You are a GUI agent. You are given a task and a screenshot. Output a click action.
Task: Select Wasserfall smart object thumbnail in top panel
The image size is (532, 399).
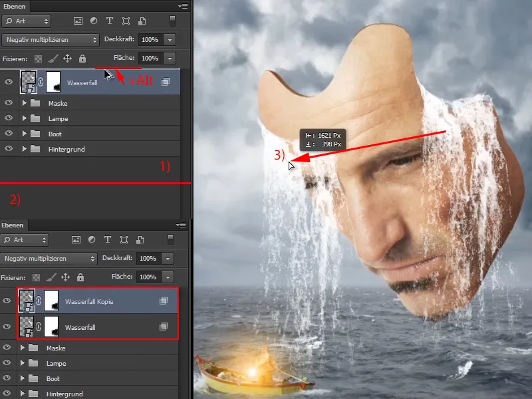[x=29, y=82]
